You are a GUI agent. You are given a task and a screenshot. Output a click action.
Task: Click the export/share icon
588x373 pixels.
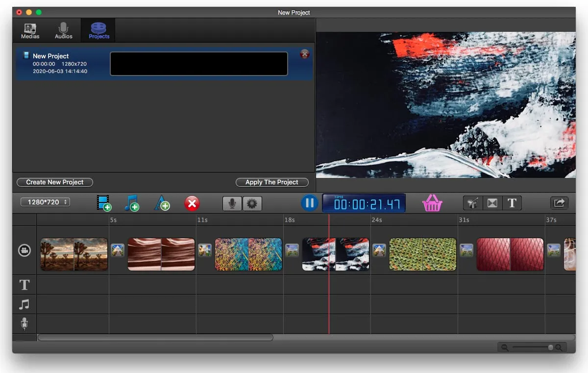(559, 202)
